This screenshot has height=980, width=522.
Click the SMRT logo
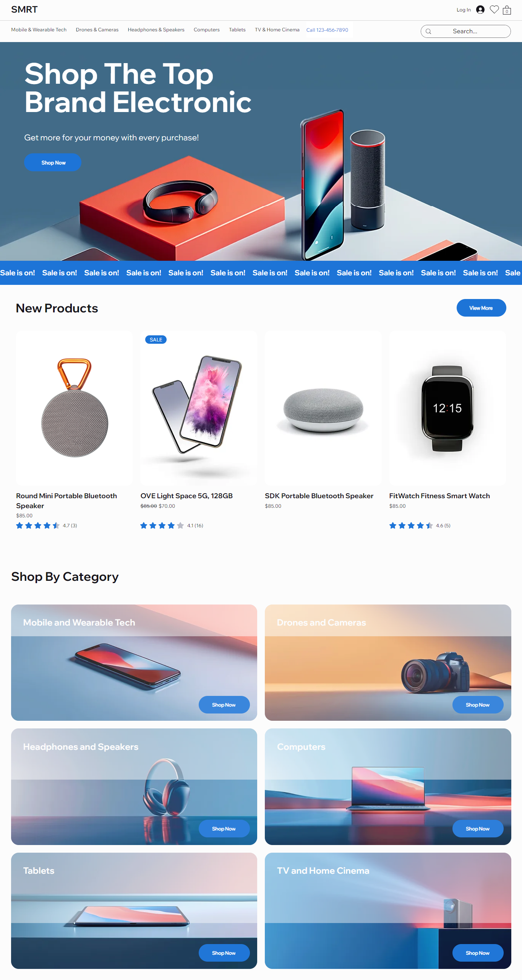coord(24,10)
